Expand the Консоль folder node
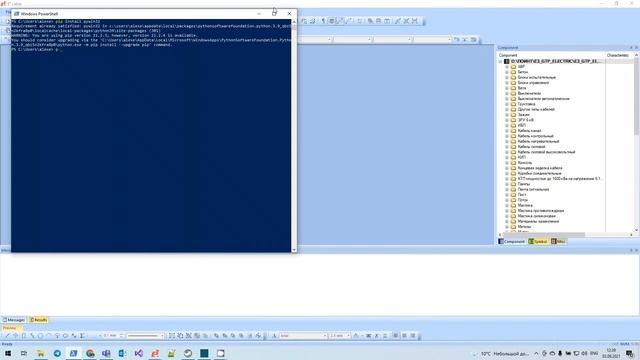 507,162
